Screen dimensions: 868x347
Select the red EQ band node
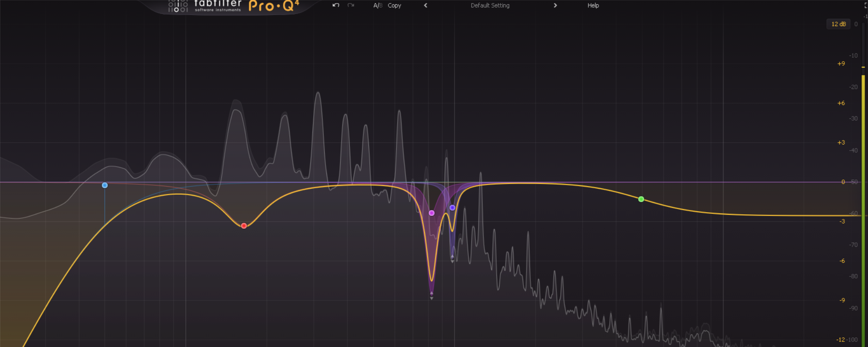point(244,226)
